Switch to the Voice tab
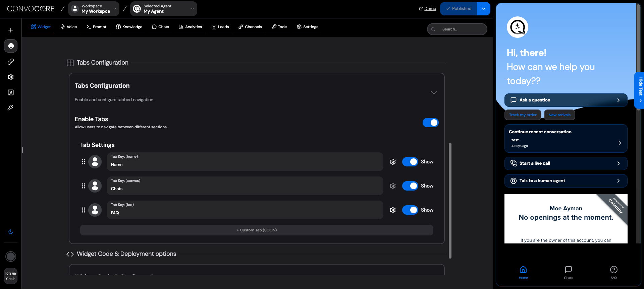 (69, 27)
